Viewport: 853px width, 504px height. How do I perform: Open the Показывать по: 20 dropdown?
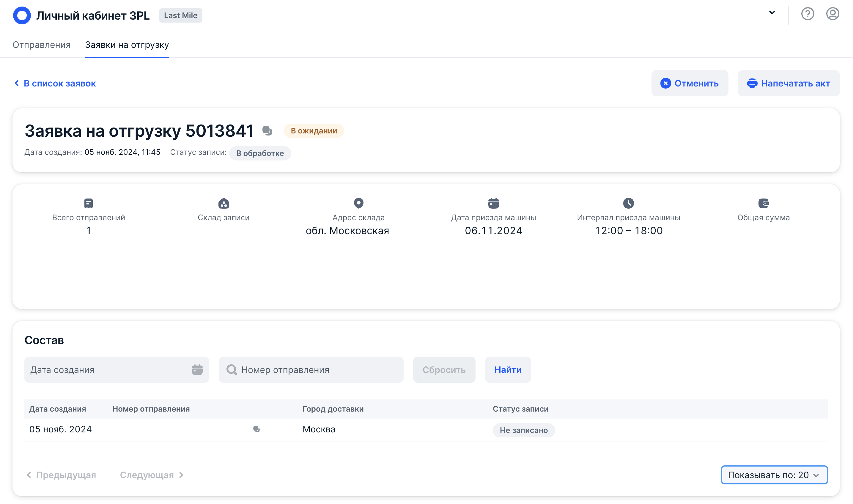pyautogui.click(x=774, y=475)
